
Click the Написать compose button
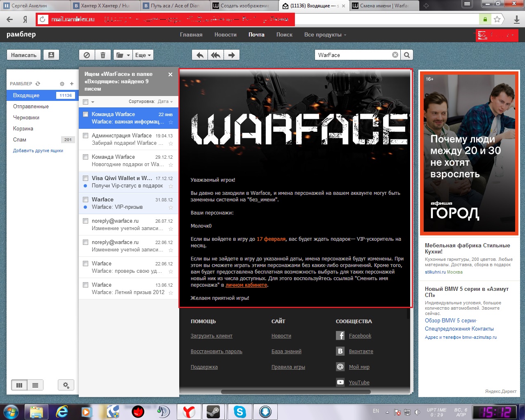(24, 55)
